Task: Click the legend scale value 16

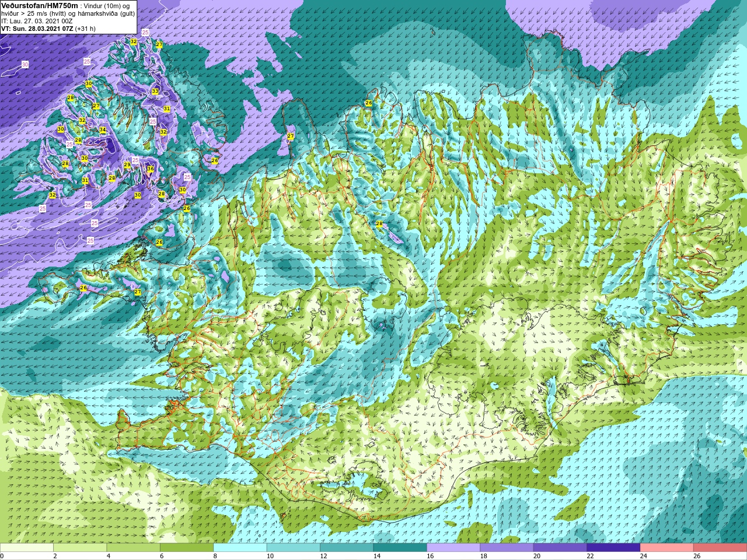Action: (x=431, y=556)
